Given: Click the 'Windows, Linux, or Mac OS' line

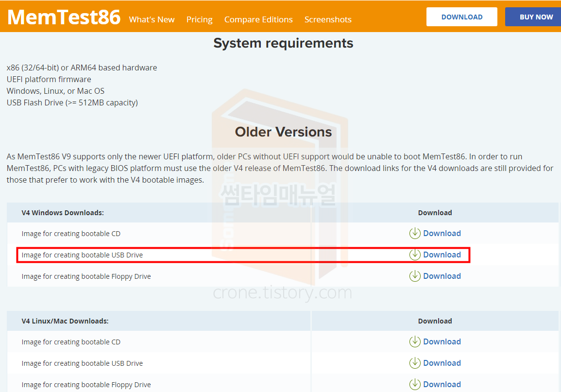Looking at the screenshot, I should click(x=55, y=91).
